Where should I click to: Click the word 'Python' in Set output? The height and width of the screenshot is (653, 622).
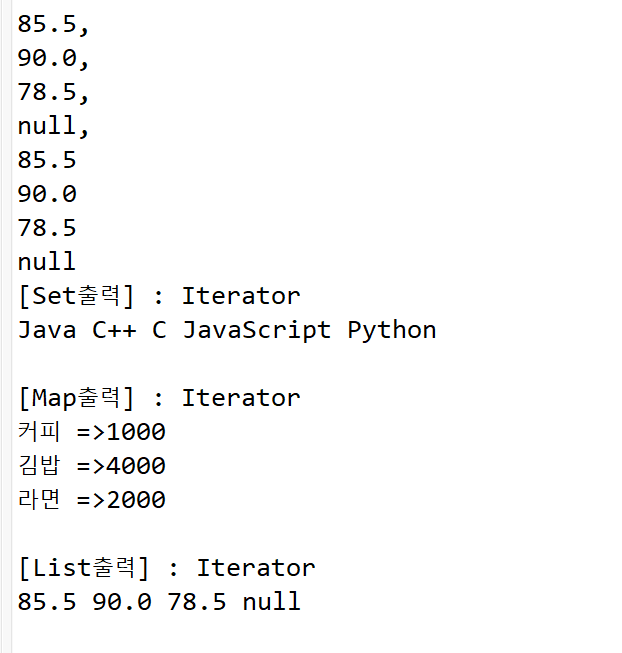tap(392, 331)
